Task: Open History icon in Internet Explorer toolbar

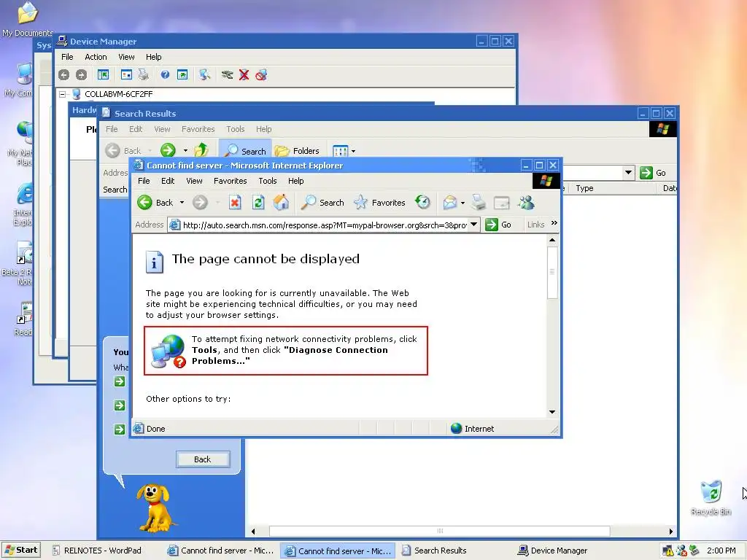Action: [x=422, y=203]
